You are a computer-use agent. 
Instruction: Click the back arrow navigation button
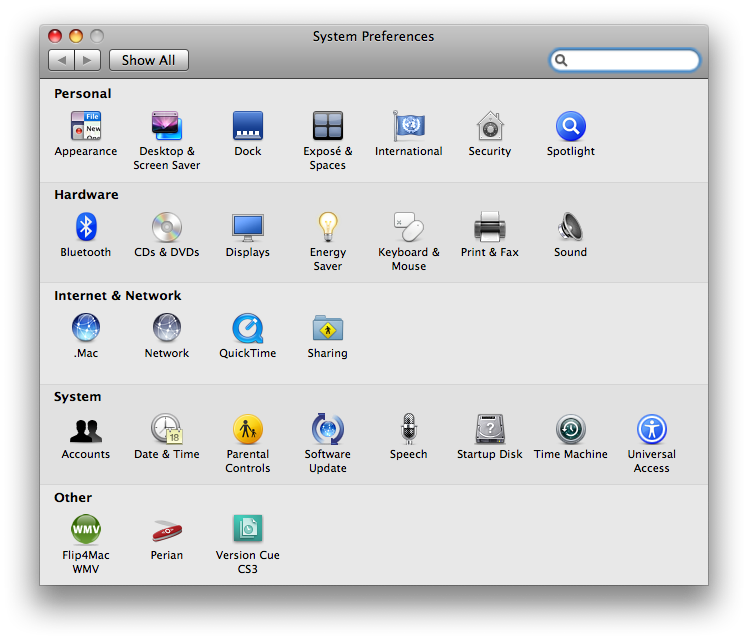(x=62, y=60)
